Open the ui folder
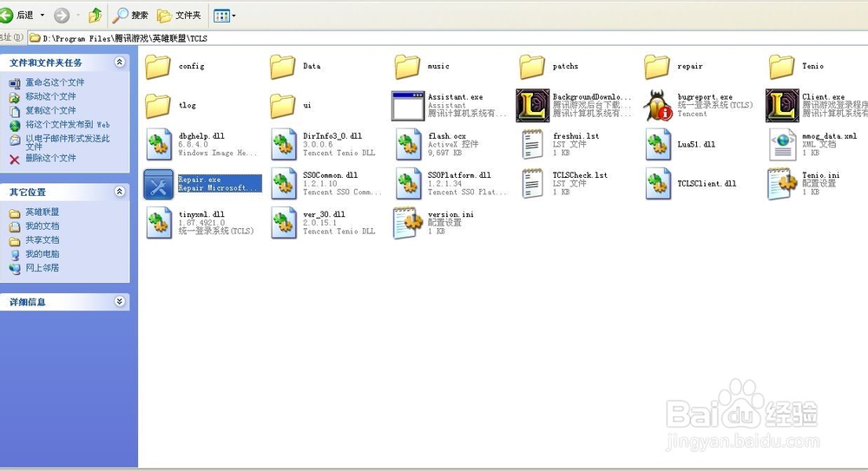Viewport: 868px width, 471px height. point(283,106)
